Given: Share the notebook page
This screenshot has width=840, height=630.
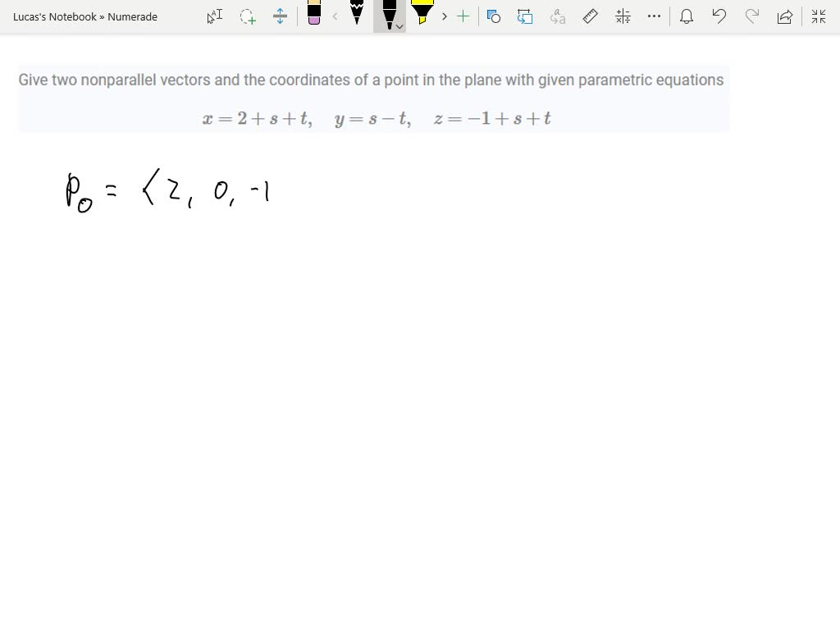Looking at the screenshot, I should [x=784, y=16].
